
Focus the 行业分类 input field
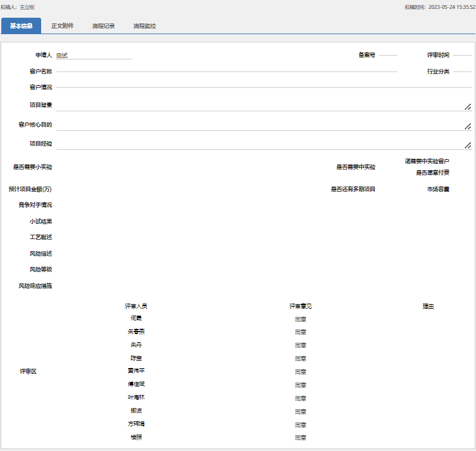pos(462,71)
